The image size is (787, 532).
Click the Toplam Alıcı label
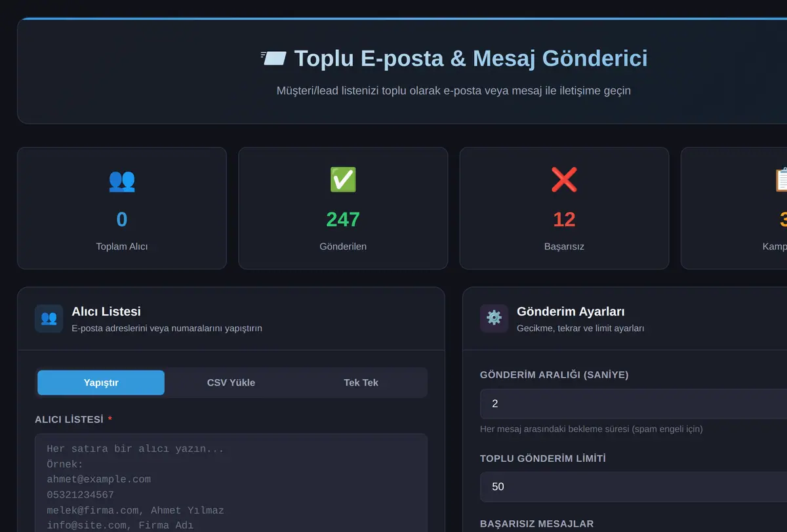coord(122,247)
